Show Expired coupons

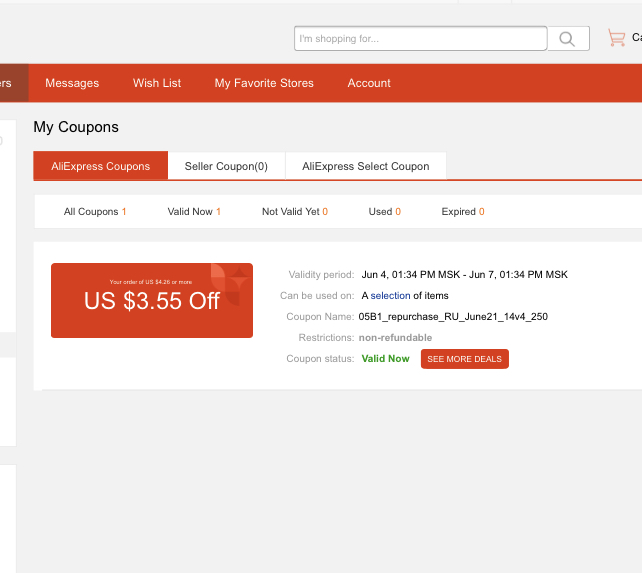[463, 212]
